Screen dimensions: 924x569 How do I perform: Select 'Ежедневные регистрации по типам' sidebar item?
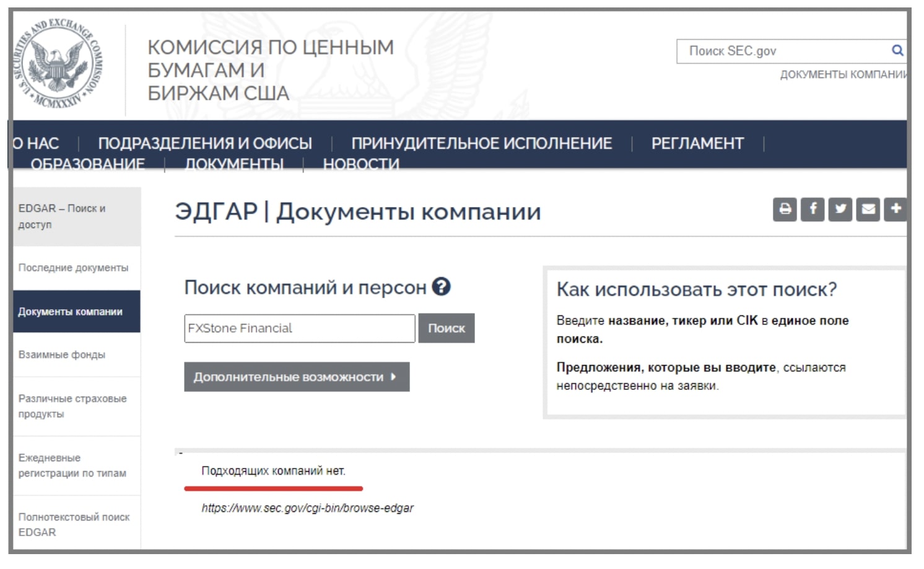click(x=77, y=465)
